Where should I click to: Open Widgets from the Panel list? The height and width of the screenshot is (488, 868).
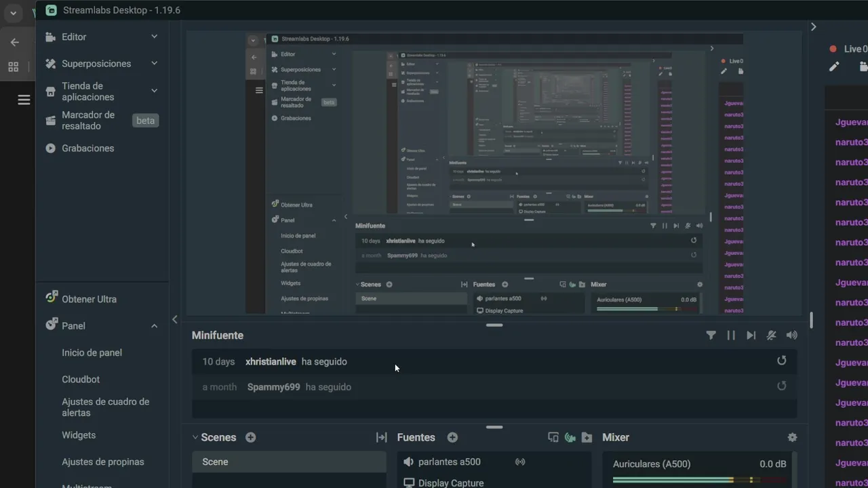pyautogui.click(x=79, y=435)
